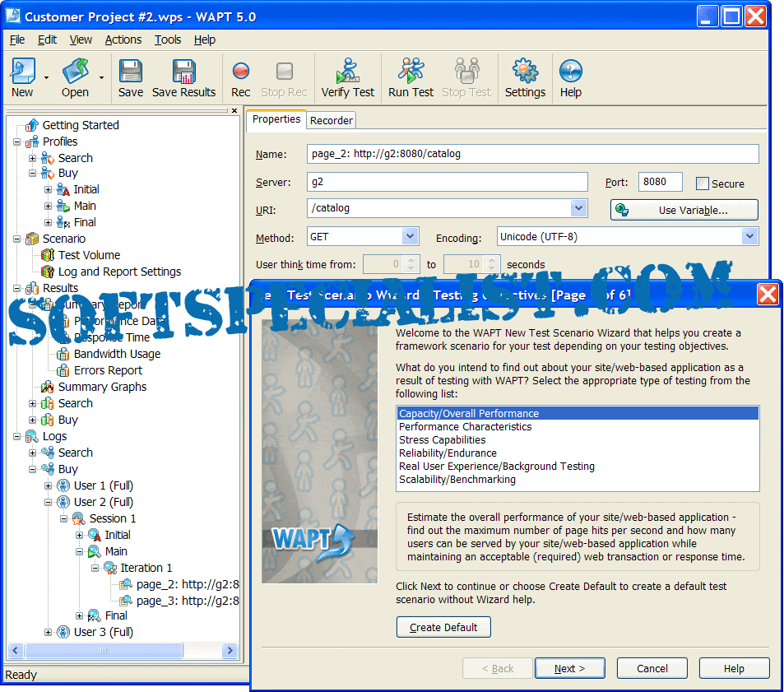Expand the Final node under Session 1
This screenshot has height=692, width=784.
point(79,616)
